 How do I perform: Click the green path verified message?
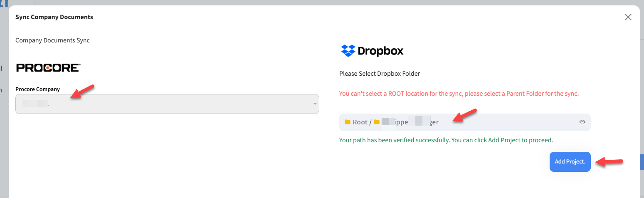point(446,140)
